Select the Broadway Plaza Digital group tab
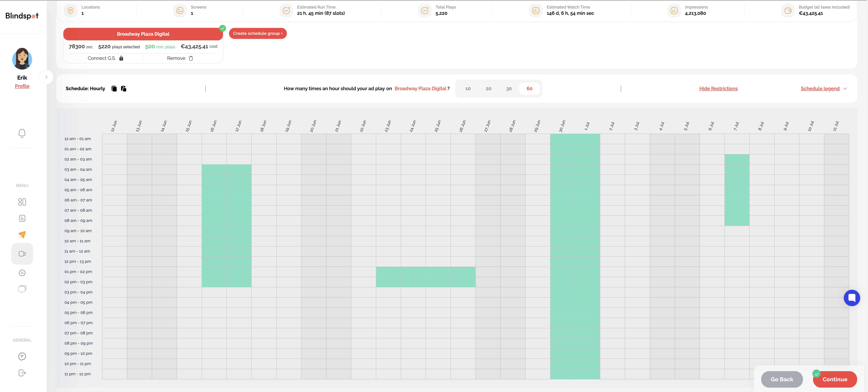Image resolution: width=868 pixels, height=392 pixels. pyautogui.click(x=143, y=34)
